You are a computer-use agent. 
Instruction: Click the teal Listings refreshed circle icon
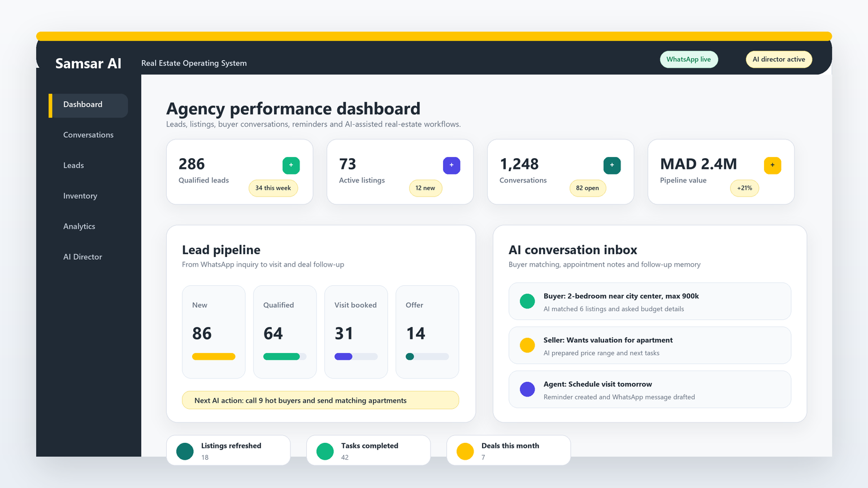(x=185, y=451)
